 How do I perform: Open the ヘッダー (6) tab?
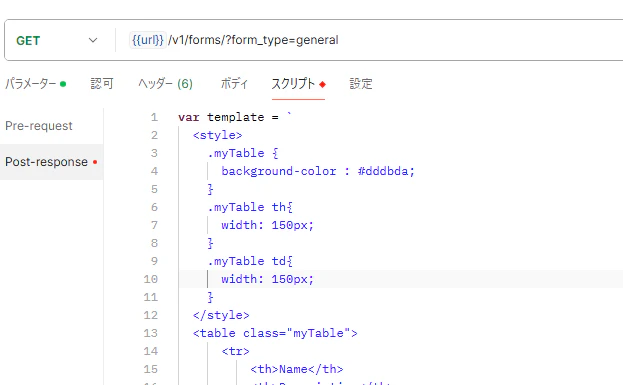[165, 84]
